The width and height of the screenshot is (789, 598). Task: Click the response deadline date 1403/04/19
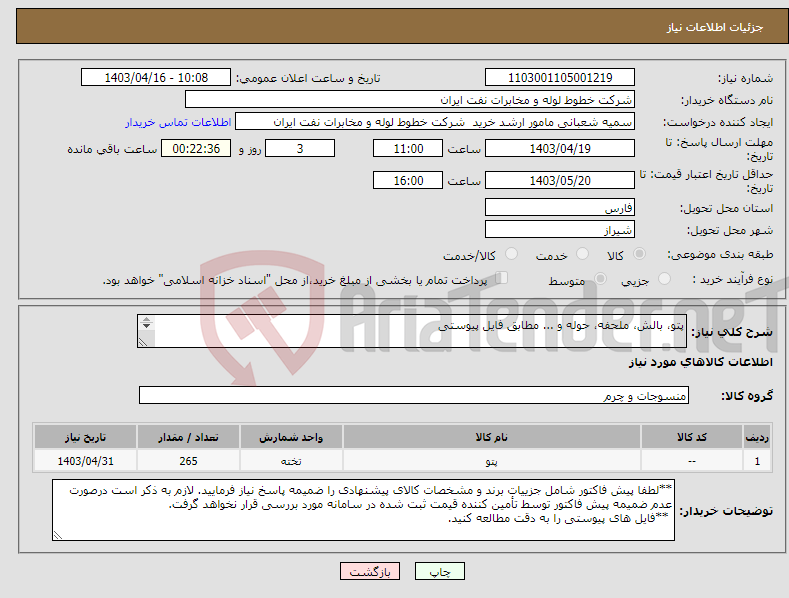click(560, 148)
